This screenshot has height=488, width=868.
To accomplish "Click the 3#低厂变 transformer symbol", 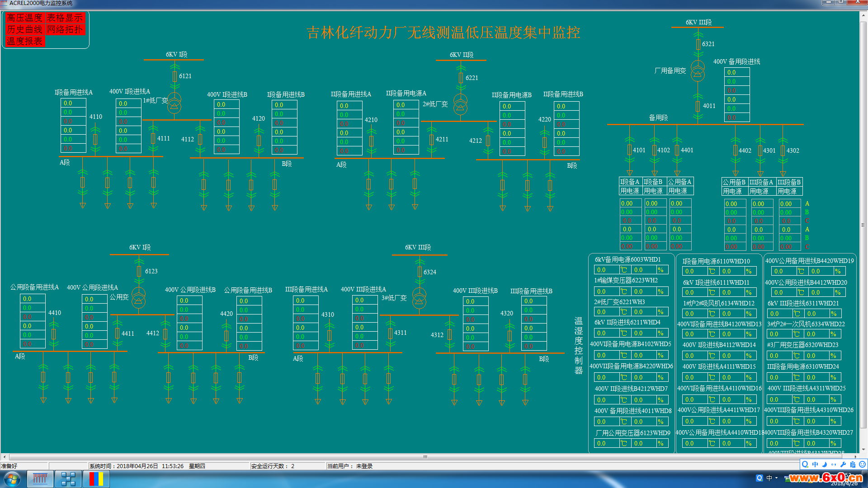I will point(420,299).
